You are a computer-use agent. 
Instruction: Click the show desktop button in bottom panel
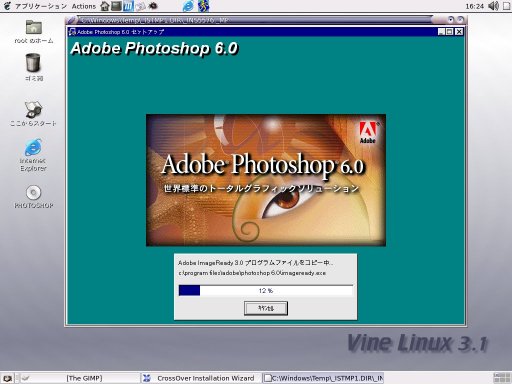click(7, 378)
